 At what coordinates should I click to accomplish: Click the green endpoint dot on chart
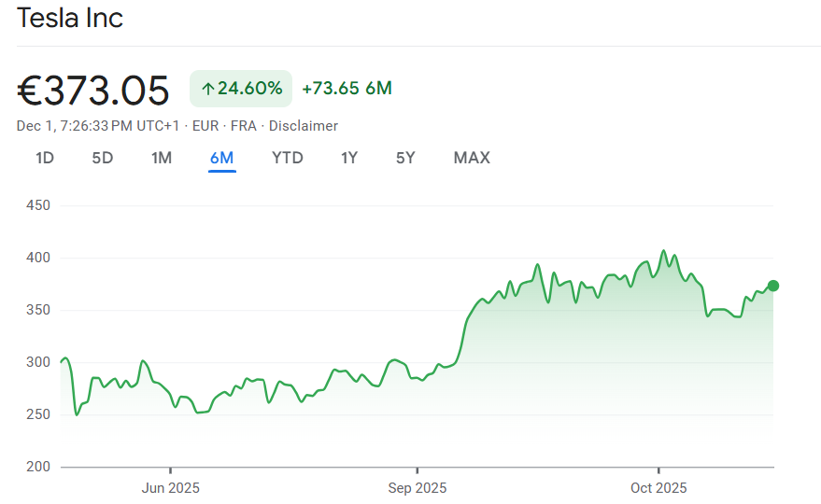click(x=773, y=286)
